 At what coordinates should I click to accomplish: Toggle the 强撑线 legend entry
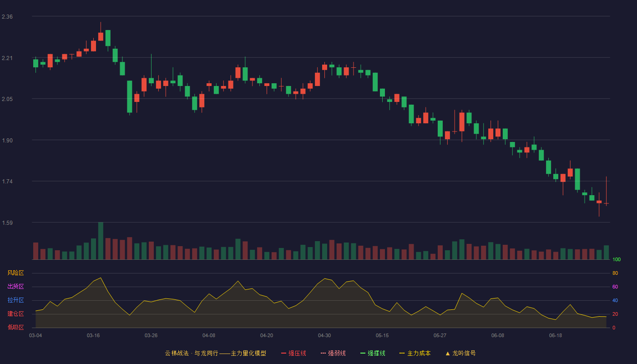coord(373,353)
